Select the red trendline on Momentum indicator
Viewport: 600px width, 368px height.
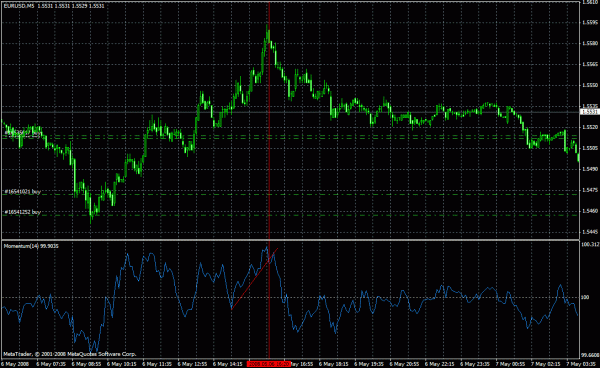(255, 278)
